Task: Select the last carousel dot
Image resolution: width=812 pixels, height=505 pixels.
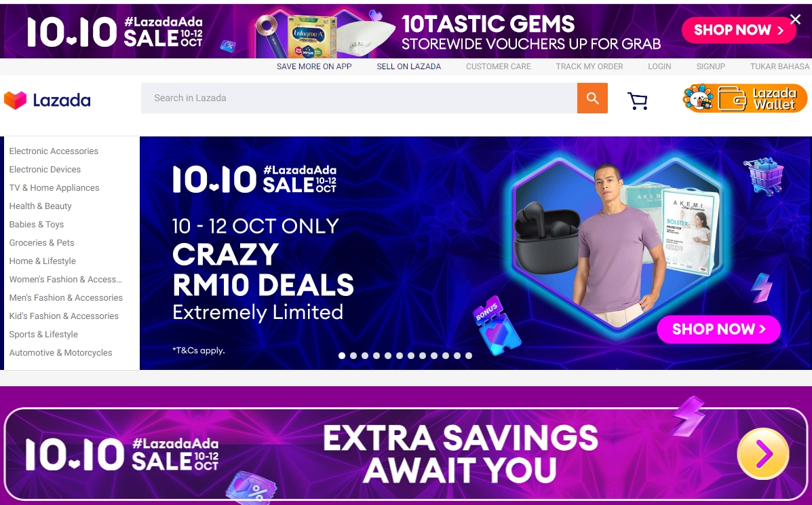Action: (x=469, y=356)
